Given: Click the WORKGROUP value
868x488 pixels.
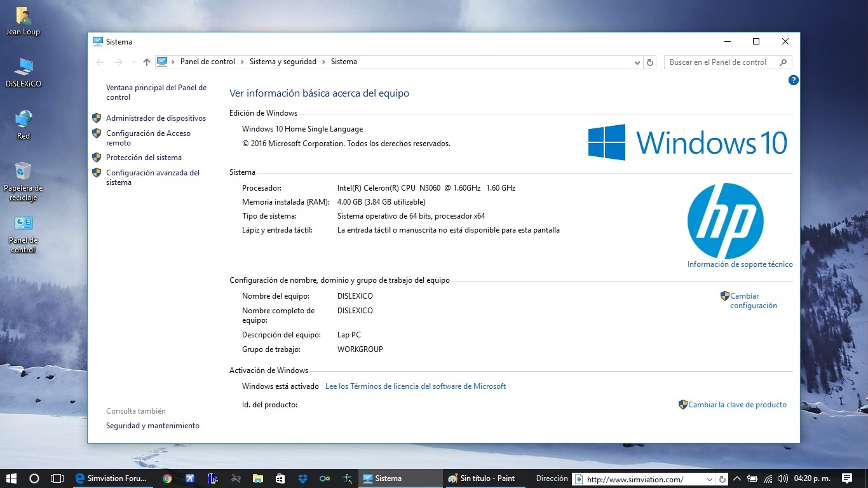Looking at the screenshot, I should [x=360, y=349].
